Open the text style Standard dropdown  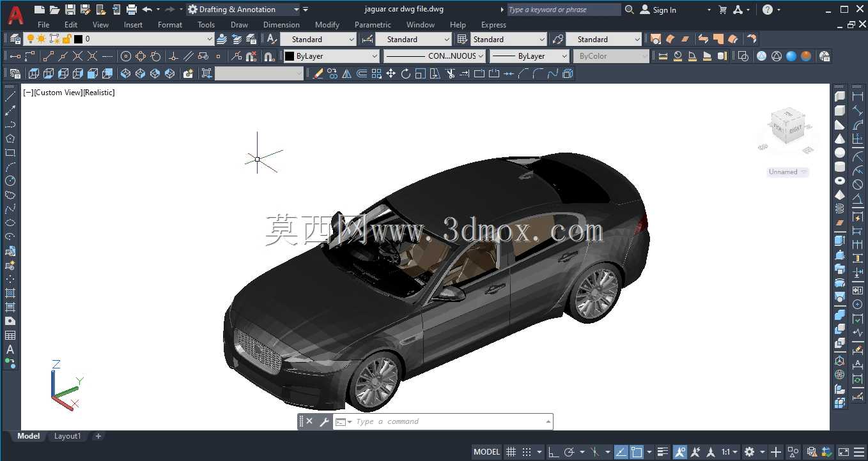pyautogui.click(x=318, y=39)
